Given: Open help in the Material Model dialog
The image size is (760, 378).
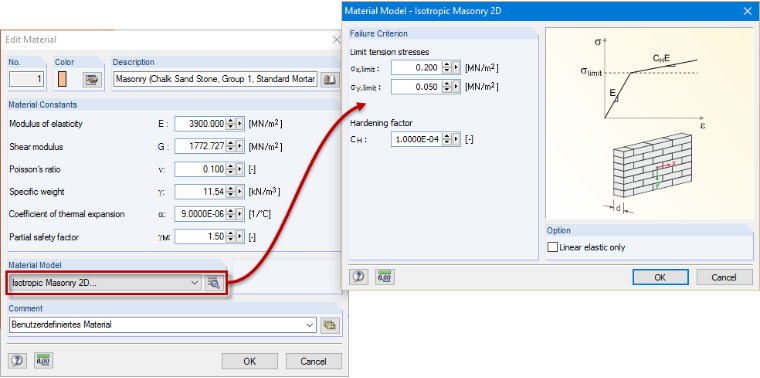Looking at the screenshot, I should (x=358, y=277).
